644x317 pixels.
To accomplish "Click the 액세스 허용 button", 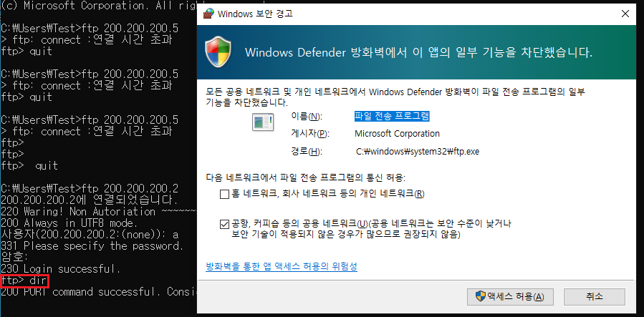I will pos(510,296).
